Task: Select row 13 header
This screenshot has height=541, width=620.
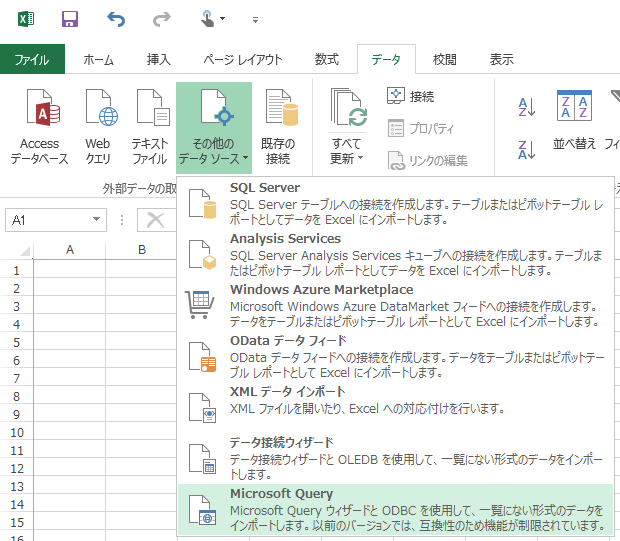Action: (17, 486)
